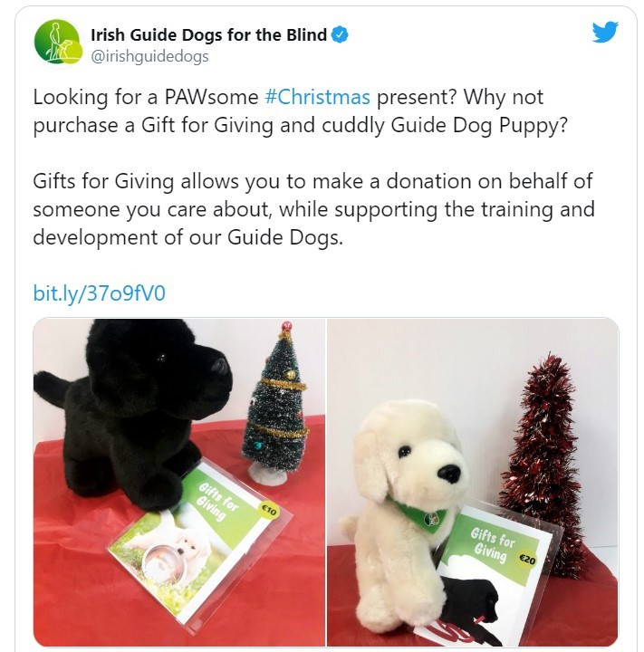This screenshot has width=644, height=652.
Task: Click the blue verified badge icon
Action: click(340, 35)
